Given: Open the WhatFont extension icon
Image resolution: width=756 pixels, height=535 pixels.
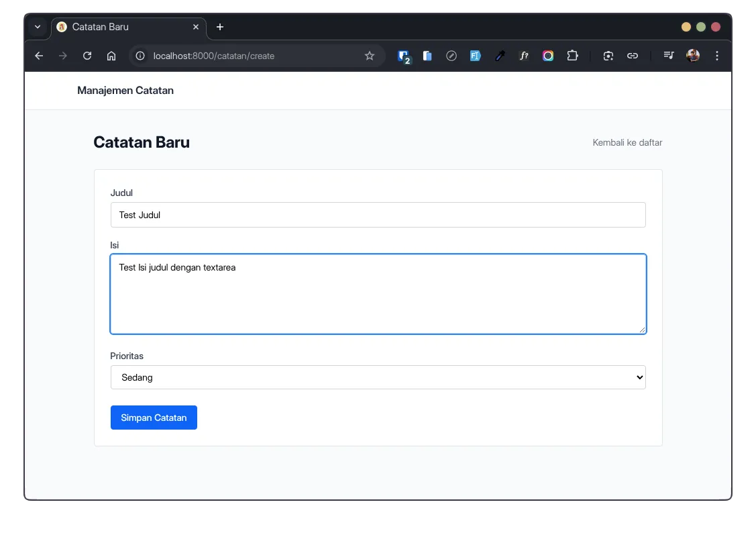Looking at the screenshot, I should pyautogui.click(x=524, y=56).
